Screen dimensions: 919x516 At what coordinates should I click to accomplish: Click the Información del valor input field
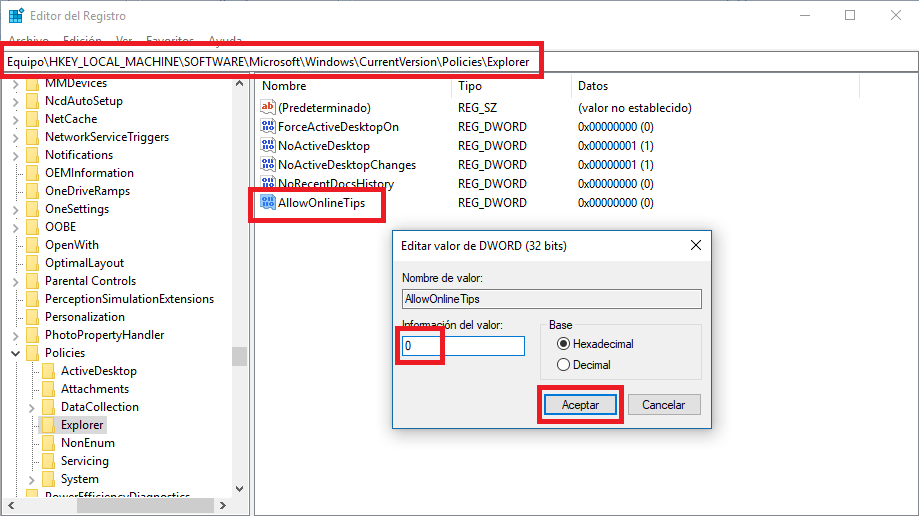point(463,346)
